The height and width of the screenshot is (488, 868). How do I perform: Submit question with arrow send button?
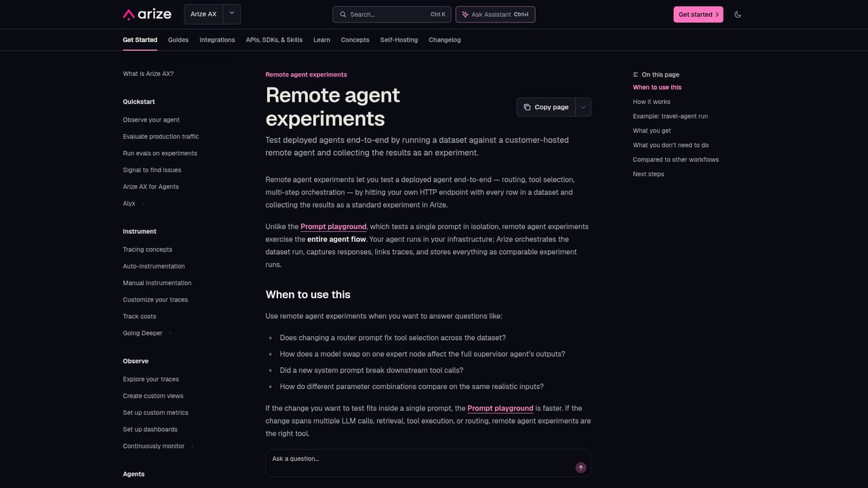(580, 468)
